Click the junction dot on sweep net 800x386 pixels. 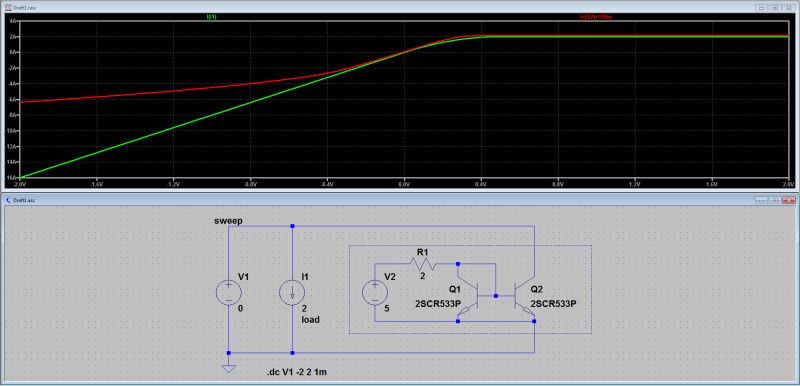(292, 226)
